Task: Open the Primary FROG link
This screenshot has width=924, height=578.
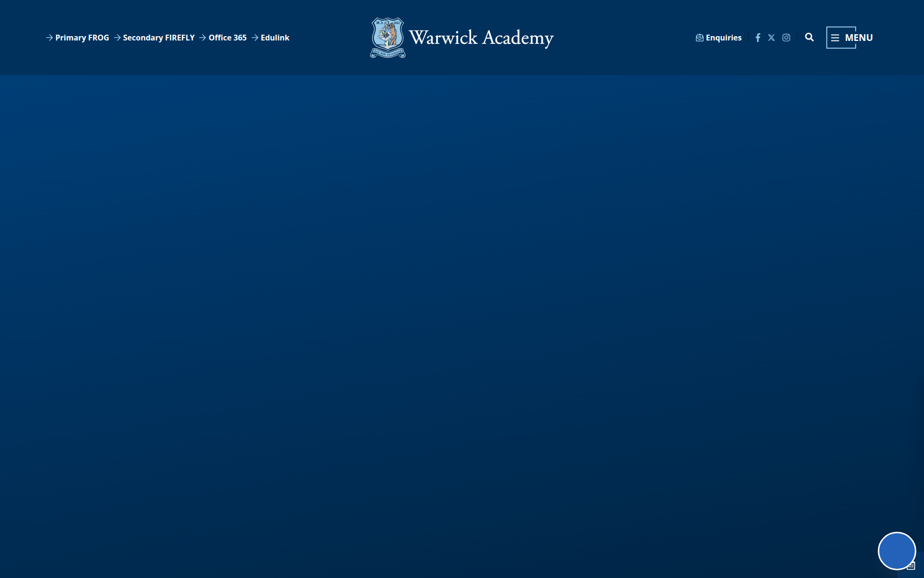Action: click(x=77, y=38)
